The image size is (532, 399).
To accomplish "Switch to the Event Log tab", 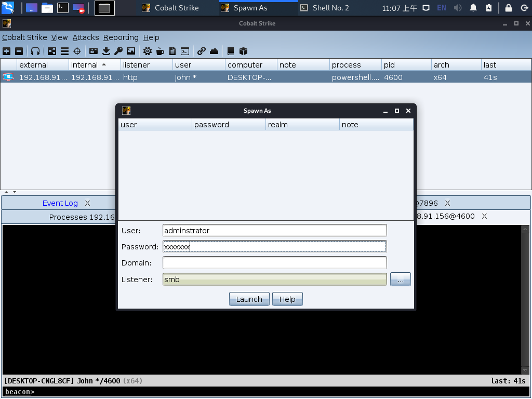I will [x=60, y=203].
